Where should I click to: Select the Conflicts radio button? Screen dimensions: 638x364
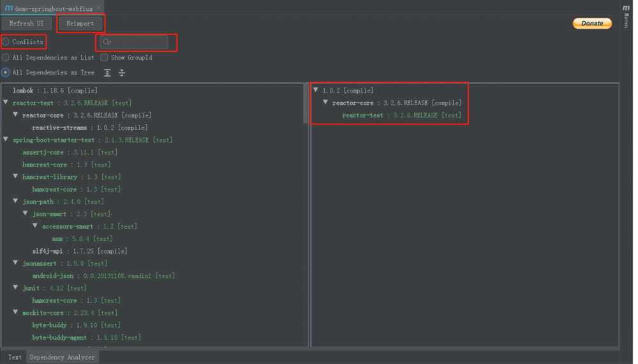[6, 42]
